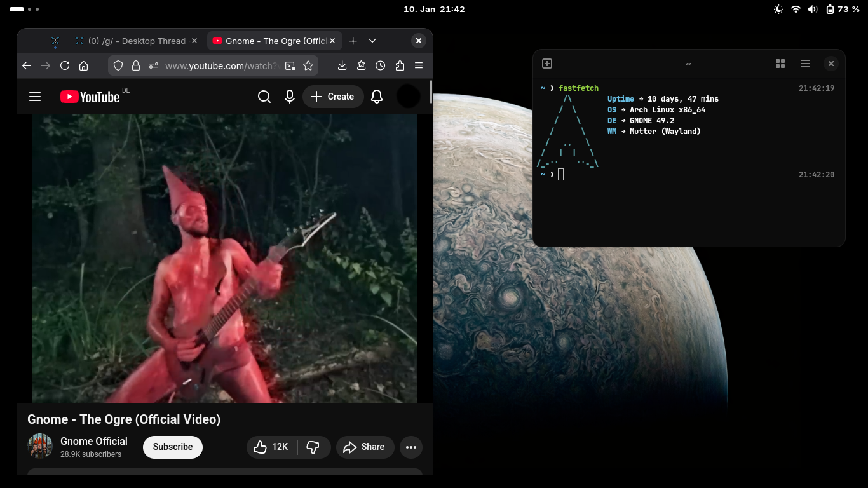
Task: Open the Gnome Official channel name link
Action: point(94,441)
